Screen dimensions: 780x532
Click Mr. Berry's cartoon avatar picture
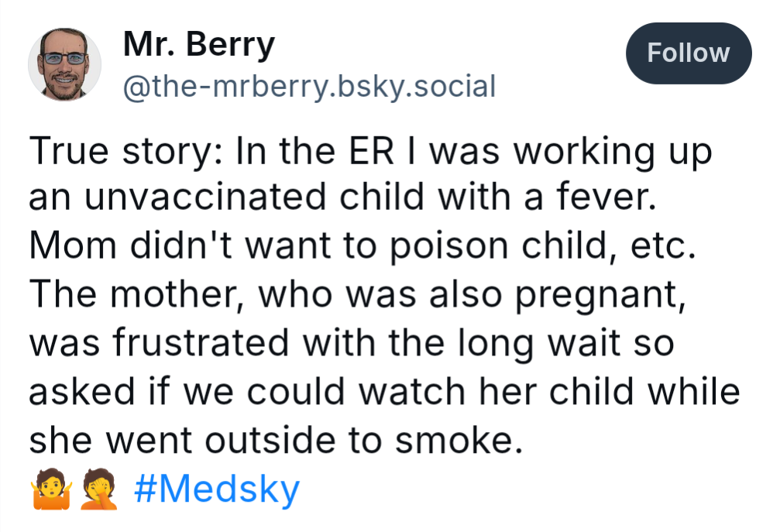coord(65,65)
